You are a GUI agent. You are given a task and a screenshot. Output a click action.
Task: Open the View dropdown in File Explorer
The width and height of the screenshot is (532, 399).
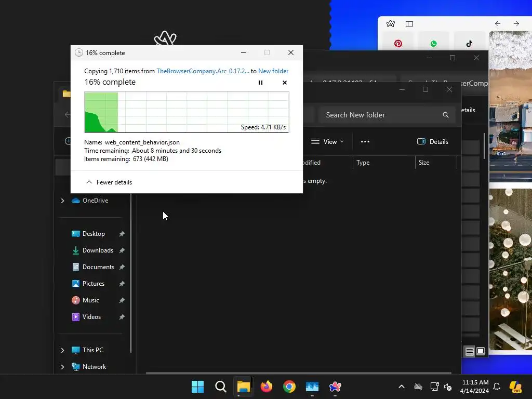327,141
